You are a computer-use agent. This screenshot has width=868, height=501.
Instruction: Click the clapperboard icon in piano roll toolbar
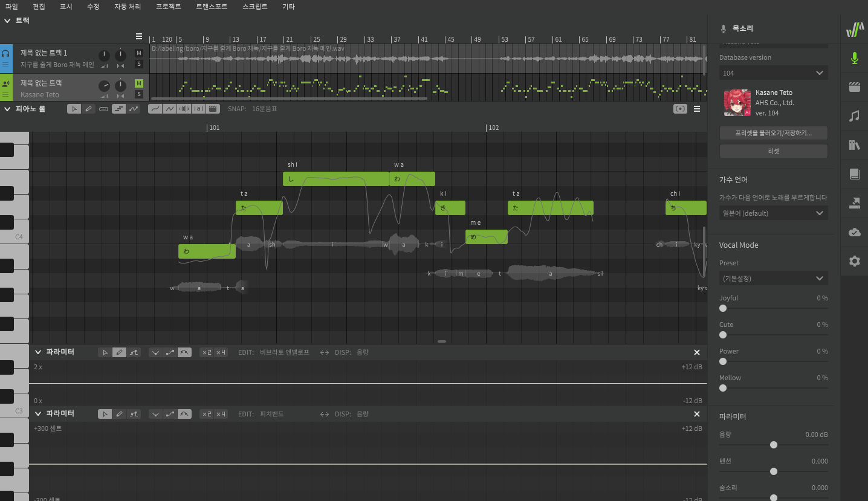(212, 109)
